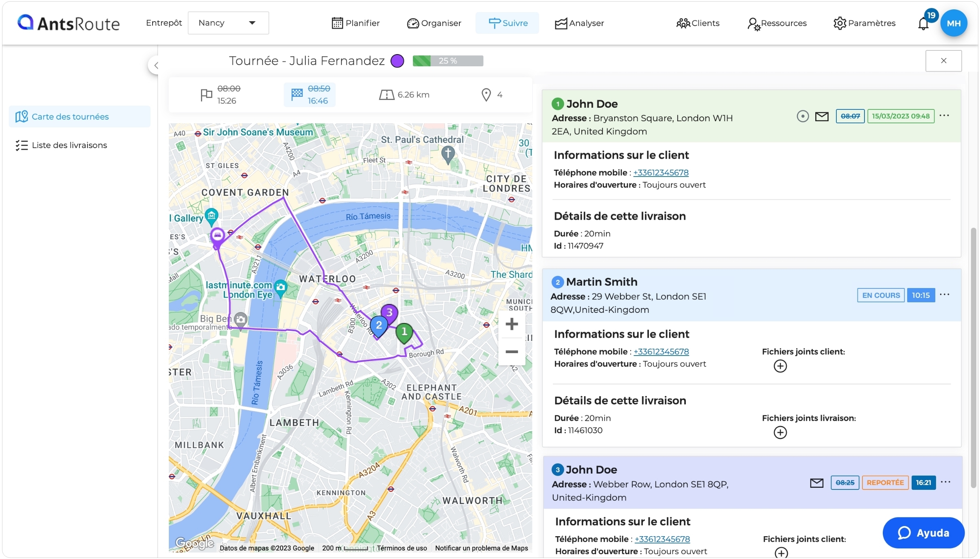Click the purple vehicle marker on map

click(x=217, y=237)
